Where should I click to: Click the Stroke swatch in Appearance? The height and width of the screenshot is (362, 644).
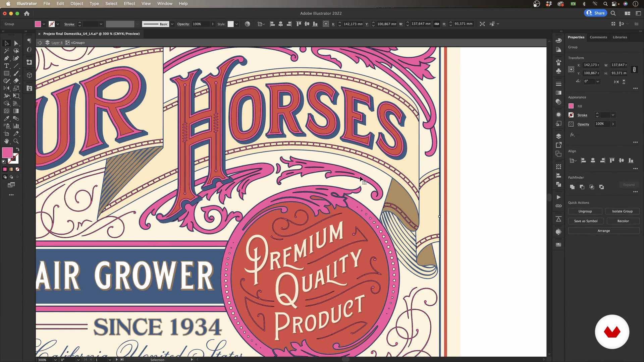(x=571, y=115)
